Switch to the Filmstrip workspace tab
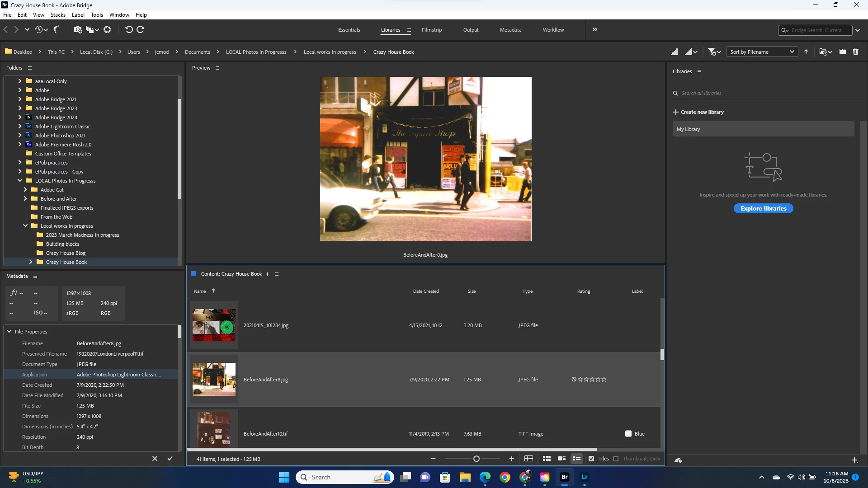Screen dimensions: 868x488 coord(431,30)
